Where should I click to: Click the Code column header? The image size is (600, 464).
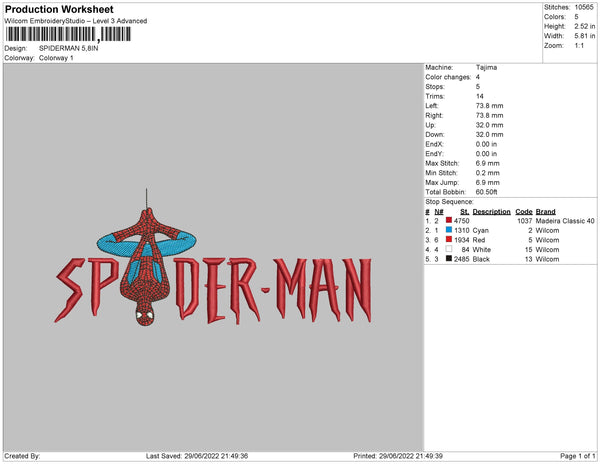point(523,211)
